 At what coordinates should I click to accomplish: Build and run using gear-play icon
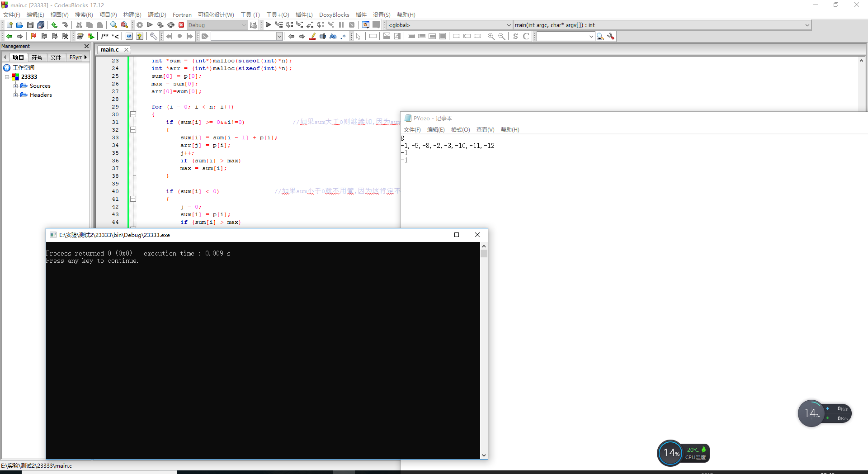point(160,25)
